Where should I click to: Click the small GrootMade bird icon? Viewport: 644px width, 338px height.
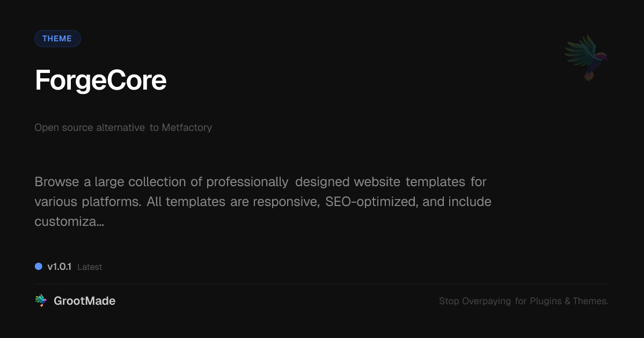point(41,301)
